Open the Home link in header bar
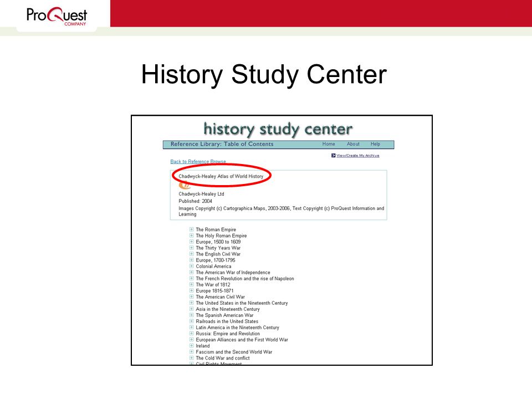The width and height of the screenshot is (532, 399). click(x=329, y=144)
